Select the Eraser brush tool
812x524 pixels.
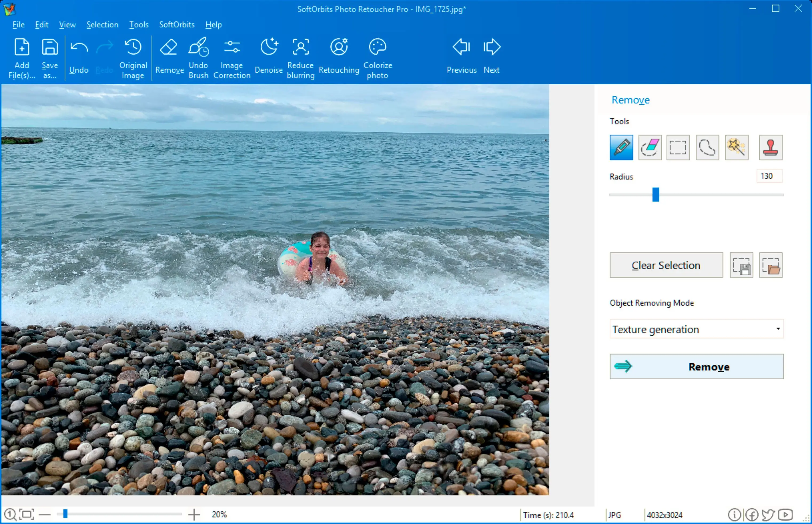pos(649,147)
